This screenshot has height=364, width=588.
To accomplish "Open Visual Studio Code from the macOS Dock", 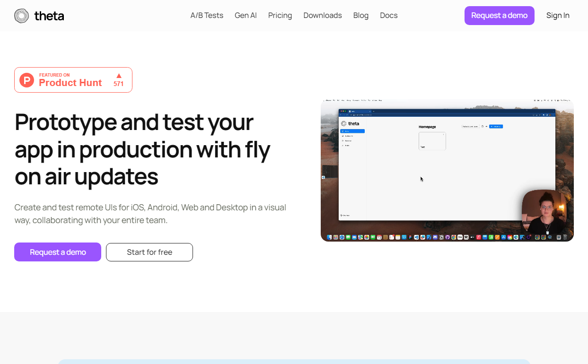I will (416, 237).
